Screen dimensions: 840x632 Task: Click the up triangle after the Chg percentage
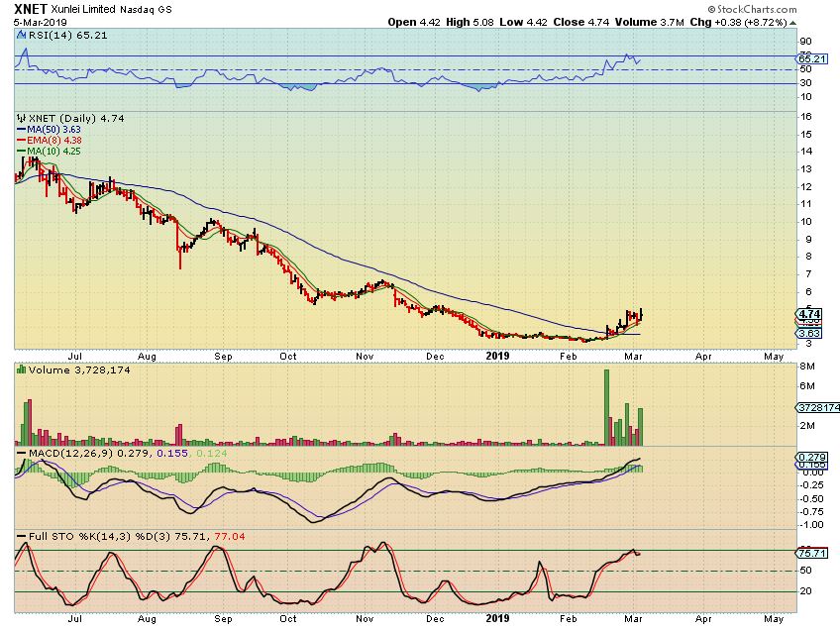(792, 23)
